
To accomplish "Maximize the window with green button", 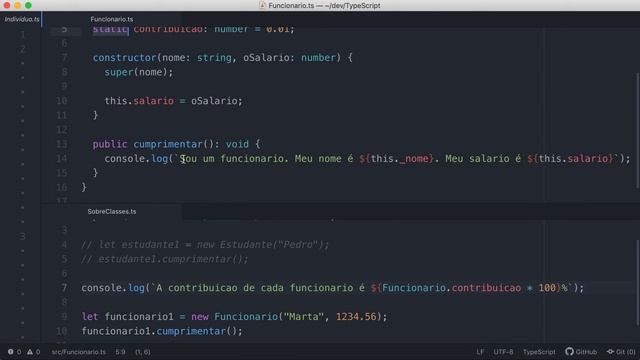I will point(28,5).
